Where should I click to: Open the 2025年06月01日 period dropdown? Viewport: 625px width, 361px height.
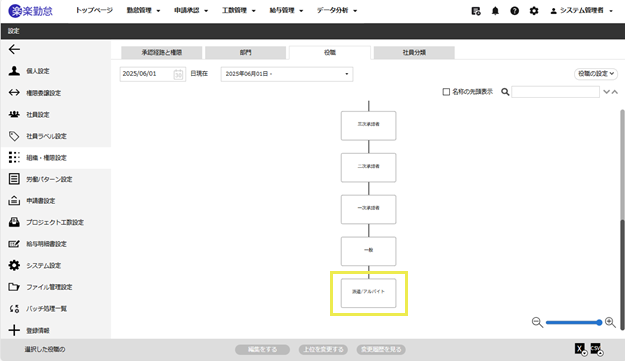point(287,74)
